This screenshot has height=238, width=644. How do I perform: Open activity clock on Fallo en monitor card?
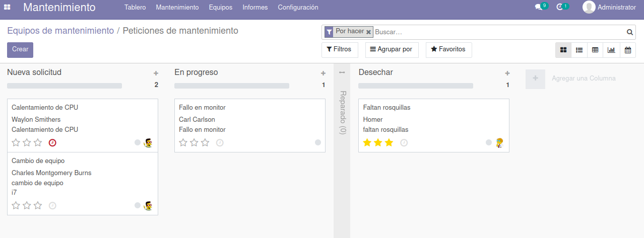(220, 143)
